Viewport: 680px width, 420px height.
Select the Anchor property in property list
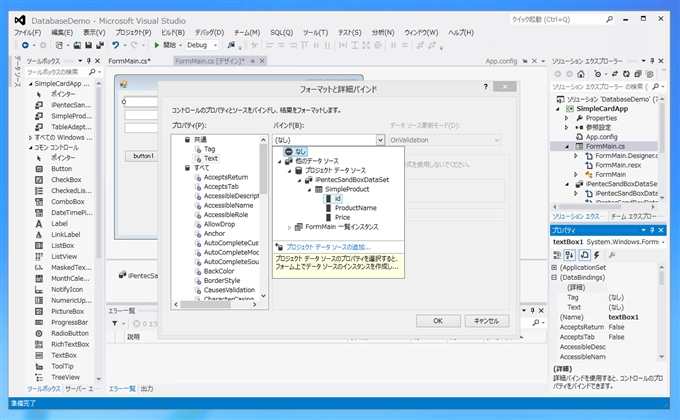214,233
